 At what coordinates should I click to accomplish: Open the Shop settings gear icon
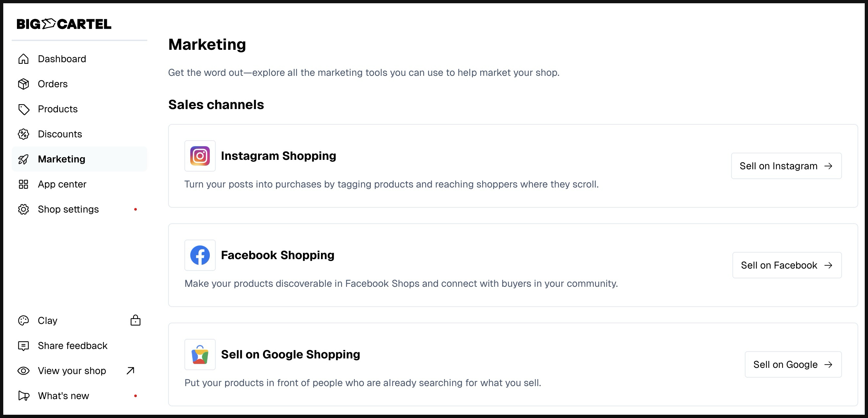23,209
